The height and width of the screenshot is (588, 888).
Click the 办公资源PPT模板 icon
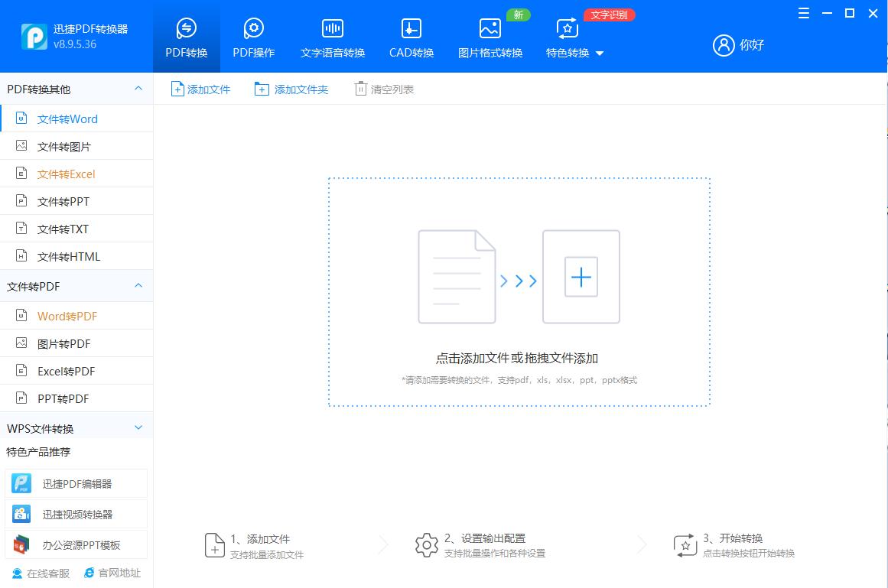coord(21,545)
